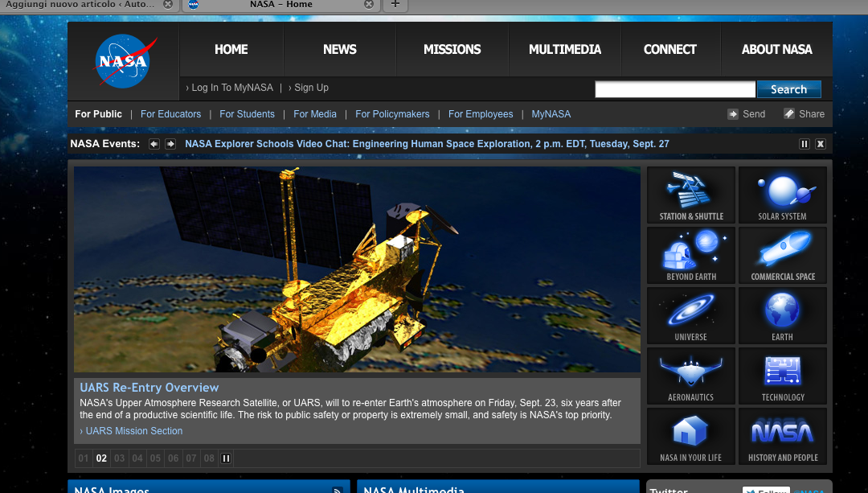Select the For Public audience link
This screenshot has height=493, width=868.
pyautogui.click(x=99, y=114)
